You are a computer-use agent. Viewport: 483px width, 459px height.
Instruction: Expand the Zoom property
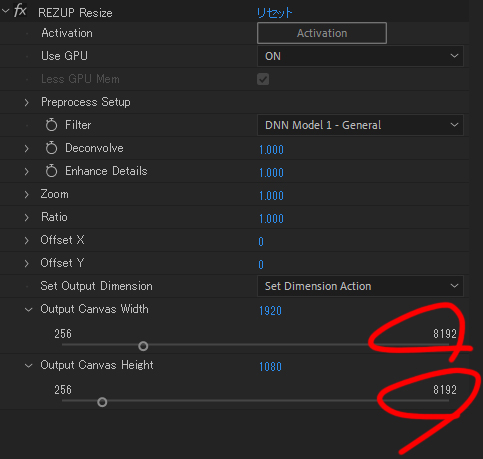pos(27,194)
